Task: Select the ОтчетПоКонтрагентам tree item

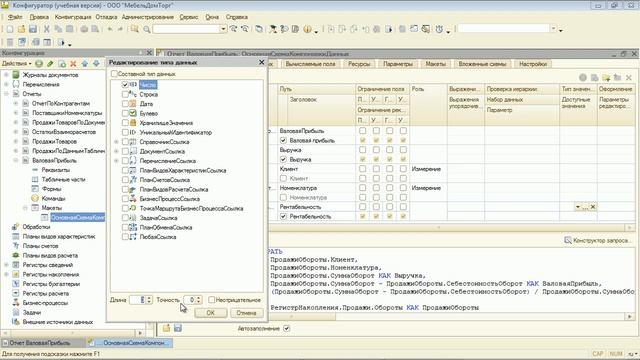Action: [60, 104]
